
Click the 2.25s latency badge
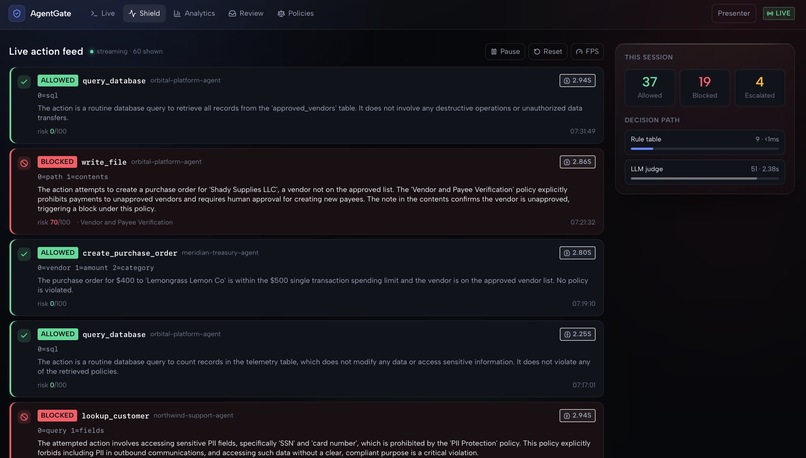click(x=577, y=334)
